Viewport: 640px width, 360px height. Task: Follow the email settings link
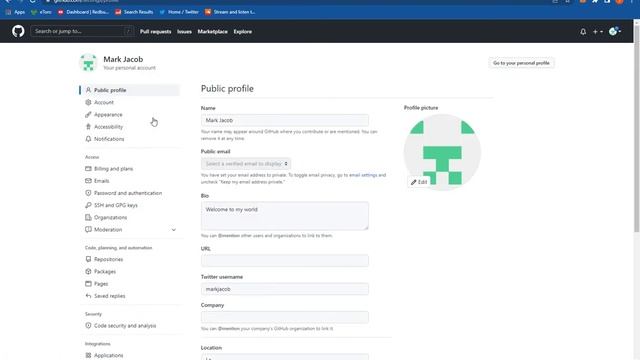click(x=363, y=175)
